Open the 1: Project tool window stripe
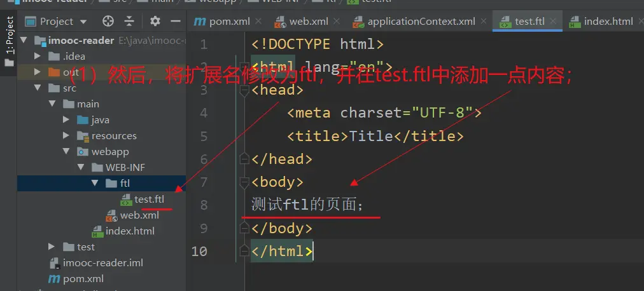 pos(9,41)
